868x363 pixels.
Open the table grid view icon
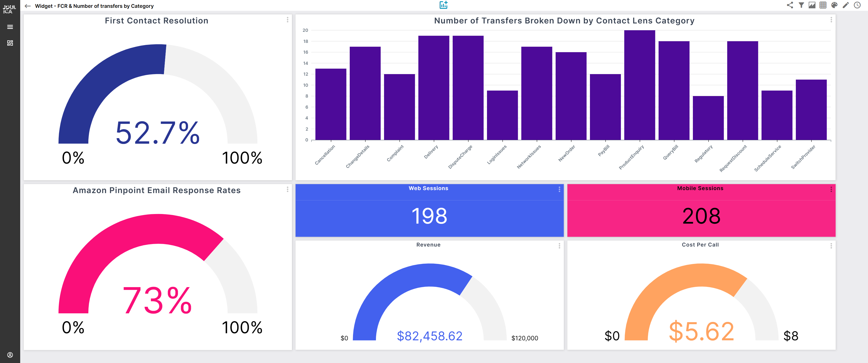click(x=823, y=5)
